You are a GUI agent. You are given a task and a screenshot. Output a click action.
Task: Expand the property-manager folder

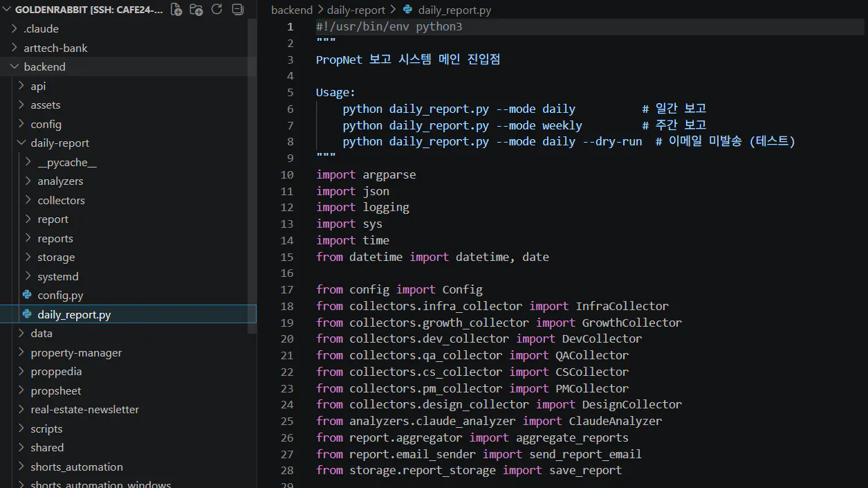21,352
